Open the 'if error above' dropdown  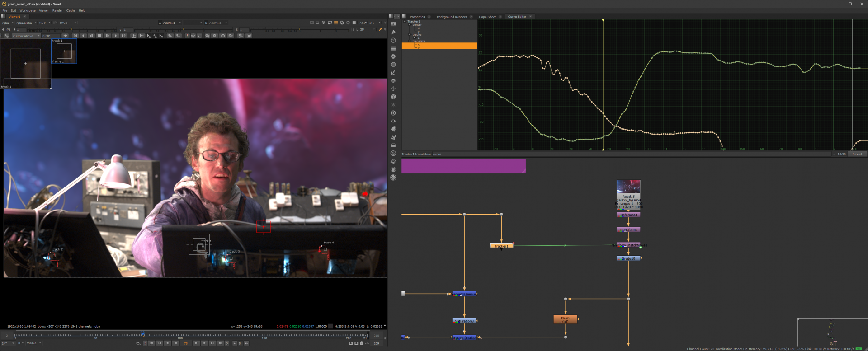coord(26,36)
